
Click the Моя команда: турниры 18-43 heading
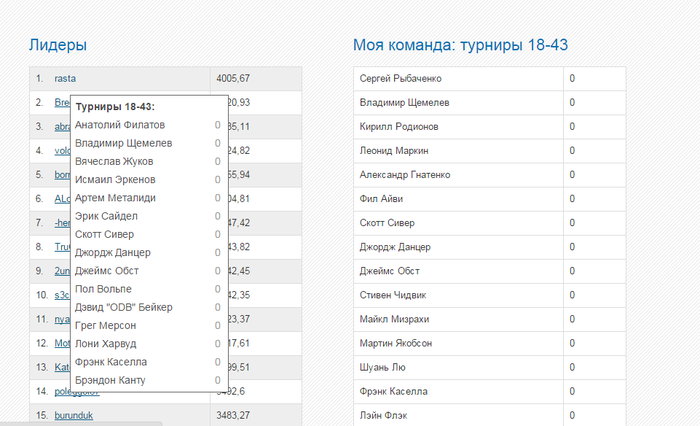coord(461,45)
